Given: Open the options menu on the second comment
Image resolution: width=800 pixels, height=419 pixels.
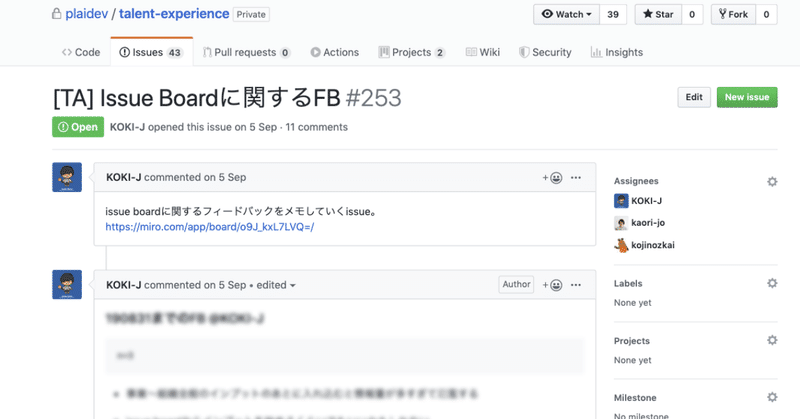Looking at the screenshot, I should 576,285.
